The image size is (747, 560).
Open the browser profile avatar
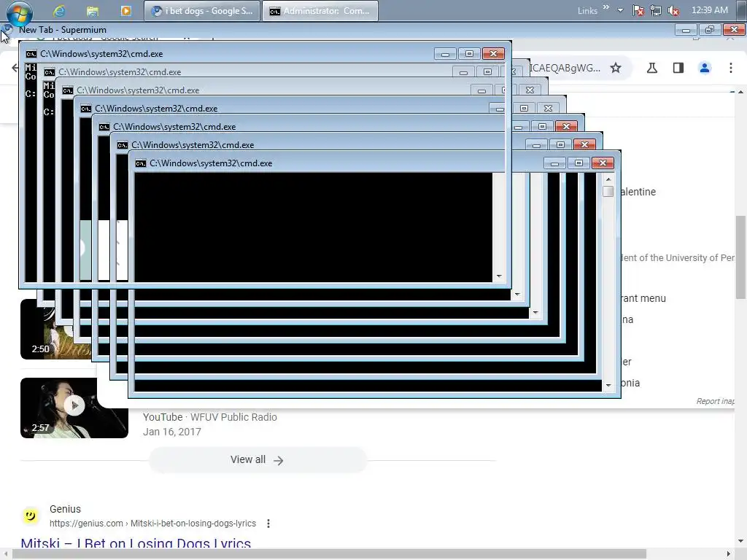click(x=705, y=68)
